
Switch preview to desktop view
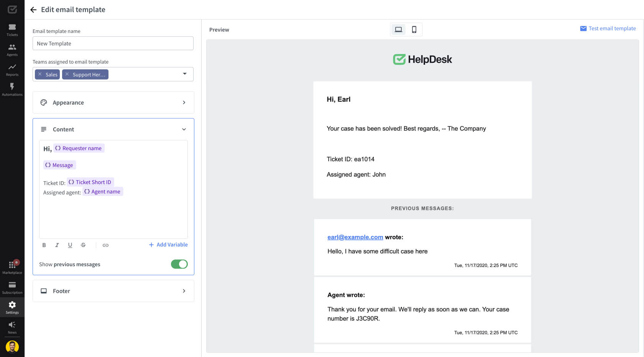click(x=398, y=29)
